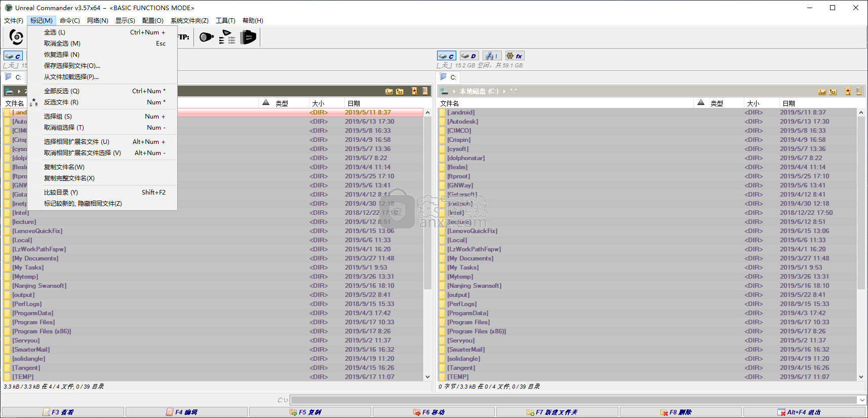Click the dark headlamp-shaped toolbar icon

tap(248, 37)
